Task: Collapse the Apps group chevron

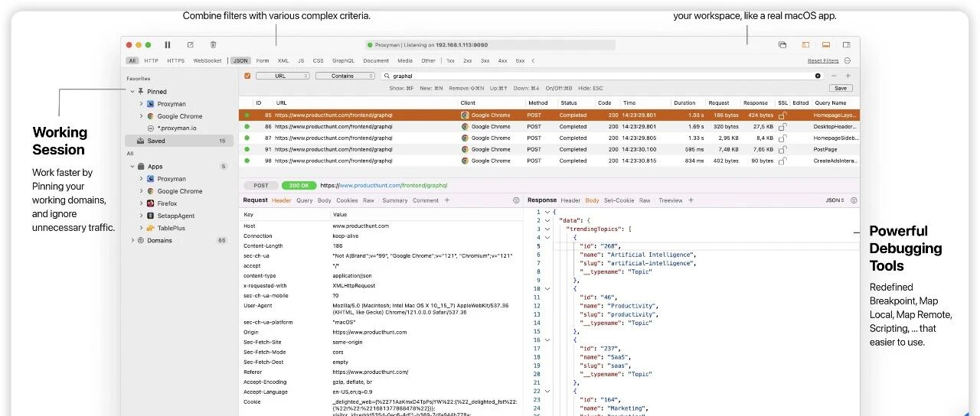Action: [x=132, y=166]
